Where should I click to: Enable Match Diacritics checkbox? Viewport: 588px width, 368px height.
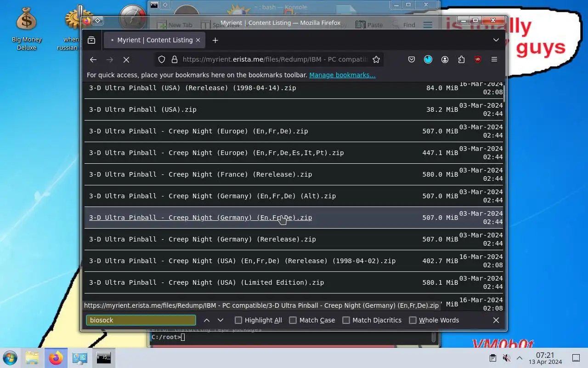[x=346, y=320]
